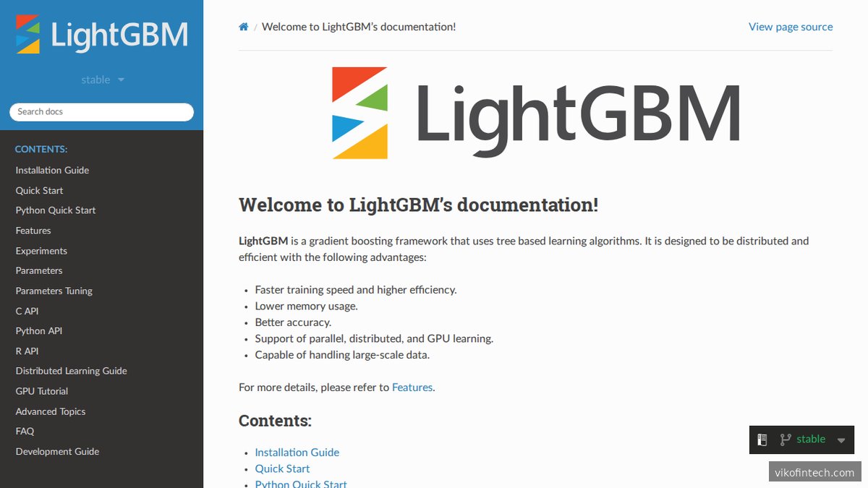Open Python Quick Start from the Contents list
Screen dimensions: 868x488
(x=301, y=484)
